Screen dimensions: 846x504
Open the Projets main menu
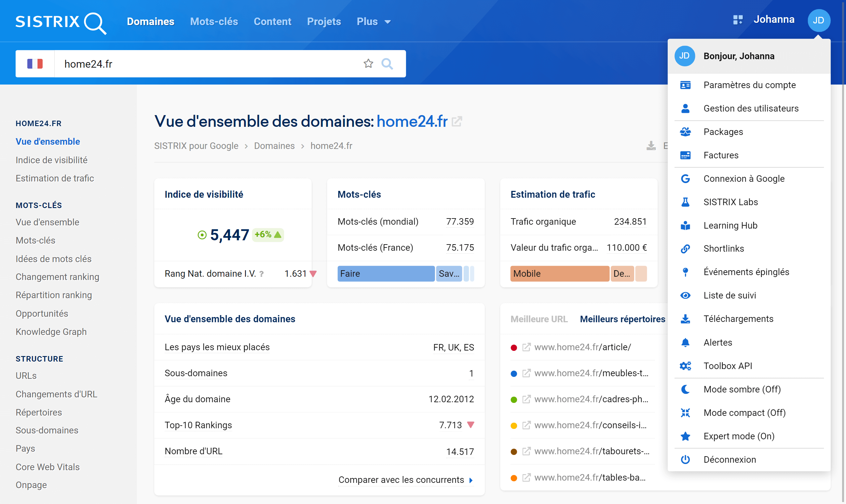pyautogui.click(x=324, y=21)
